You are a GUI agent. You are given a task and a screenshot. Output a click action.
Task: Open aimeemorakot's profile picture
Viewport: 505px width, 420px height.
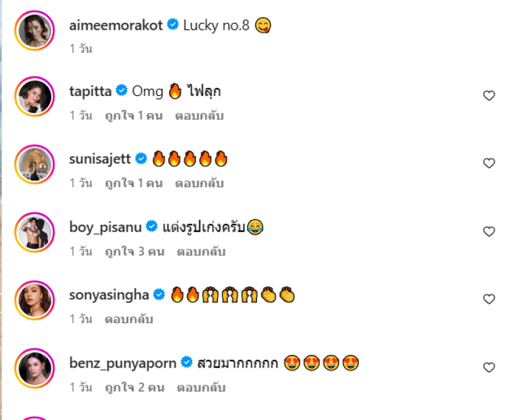pyautogui.click(x=34, y=30)
